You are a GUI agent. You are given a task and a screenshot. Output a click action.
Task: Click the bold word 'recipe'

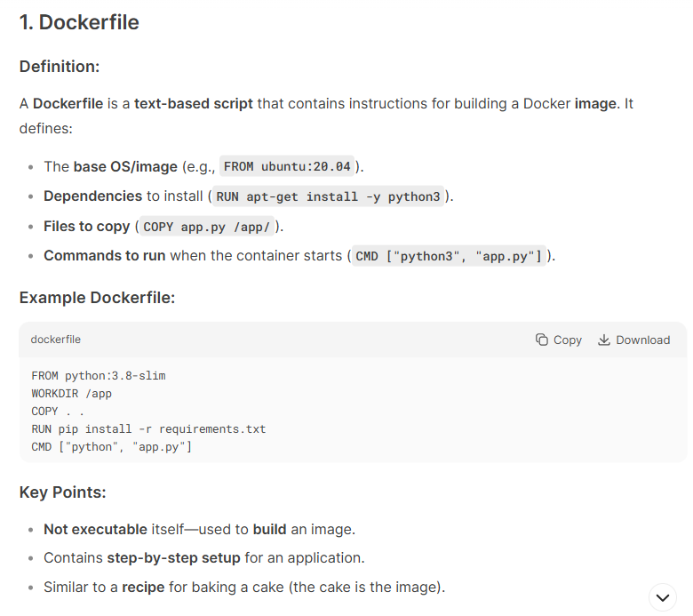point(143,587)
